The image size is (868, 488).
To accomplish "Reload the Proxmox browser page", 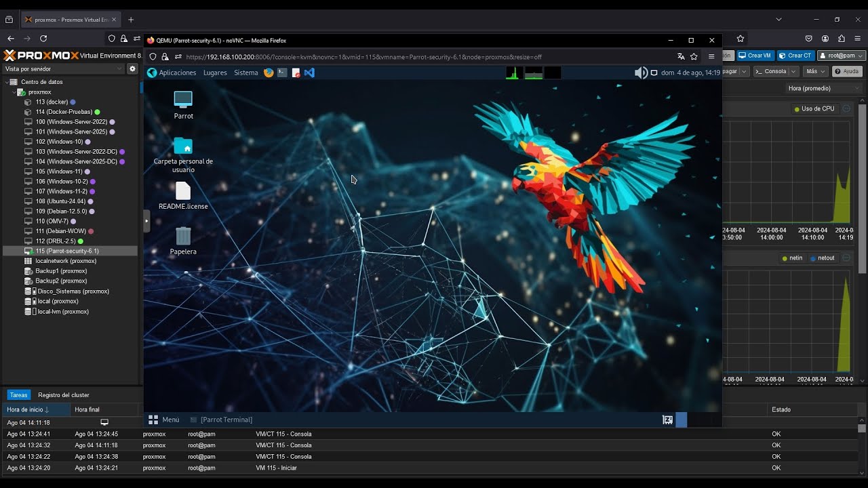I will pyautogui.click(x=43, y=39).
